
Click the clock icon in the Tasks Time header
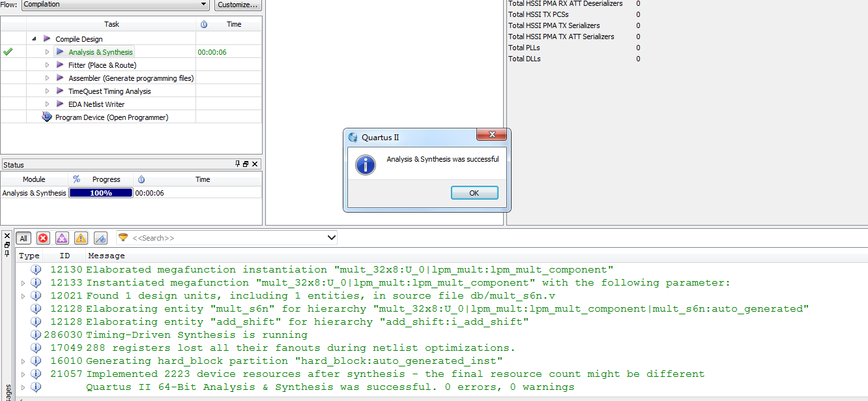point(204,24)
